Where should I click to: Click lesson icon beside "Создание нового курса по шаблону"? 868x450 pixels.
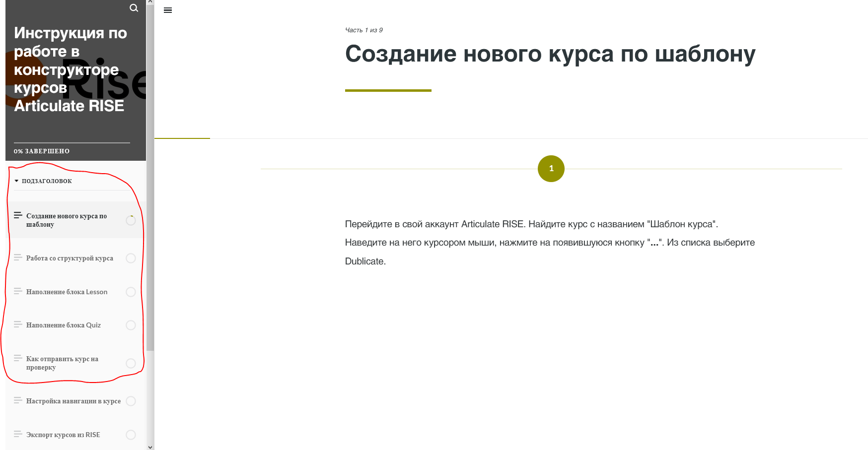[x=18, y=215]
